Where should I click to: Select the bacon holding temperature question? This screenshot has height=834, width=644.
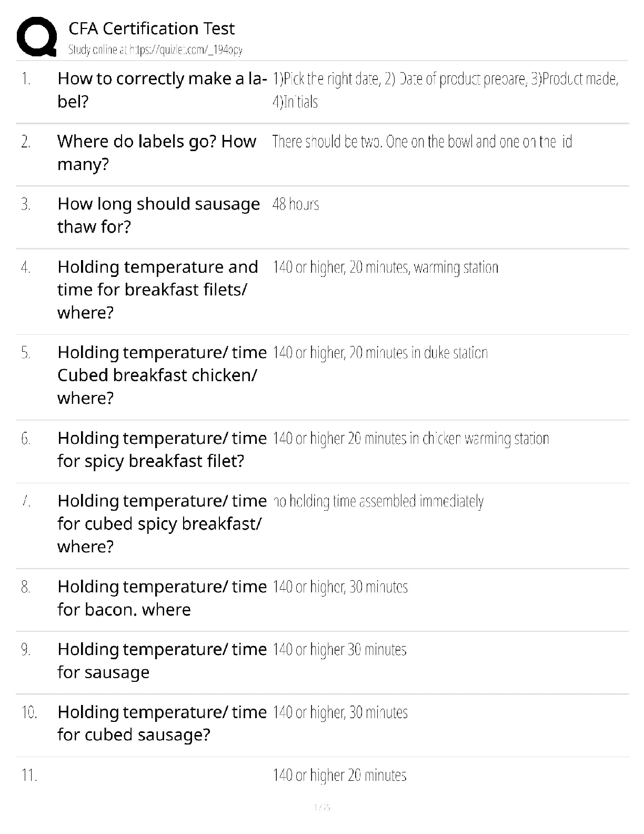click(162, 598)
